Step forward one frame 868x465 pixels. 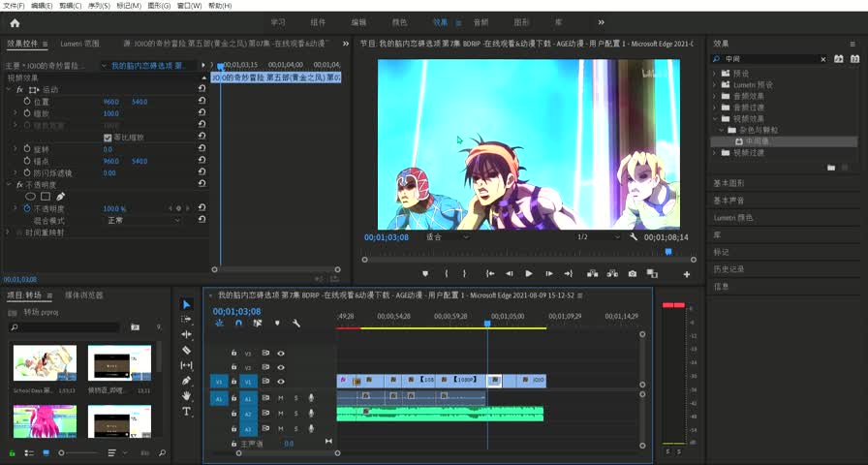(549, 273)
